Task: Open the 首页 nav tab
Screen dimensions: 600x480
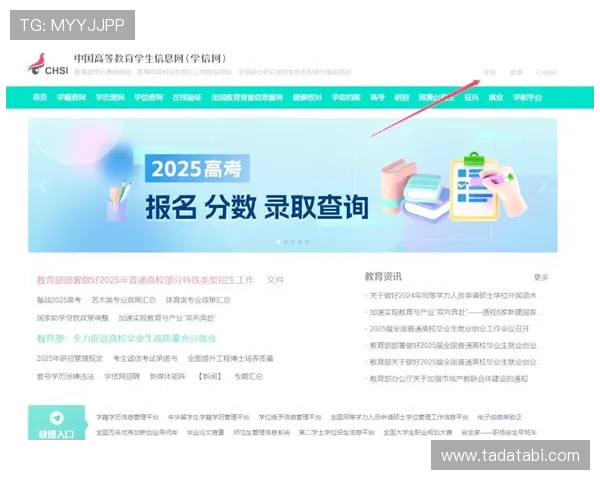Action: pyautogui.click(x=40, y=97)
